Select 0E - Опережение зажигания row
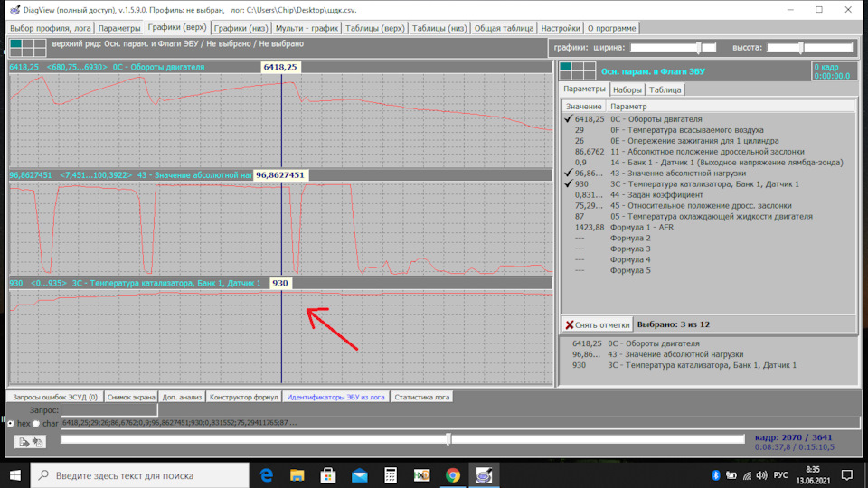868x488 pixels. (709, 141)
